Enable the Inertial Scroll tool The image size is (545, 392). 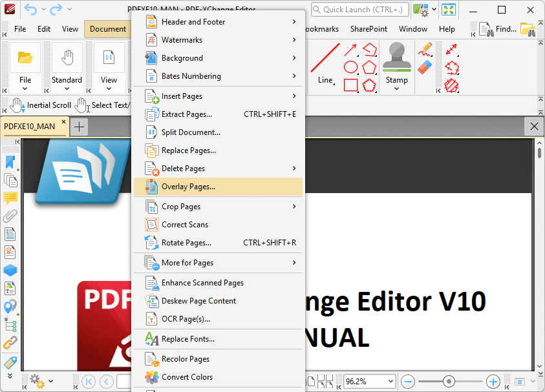(40, 105)
